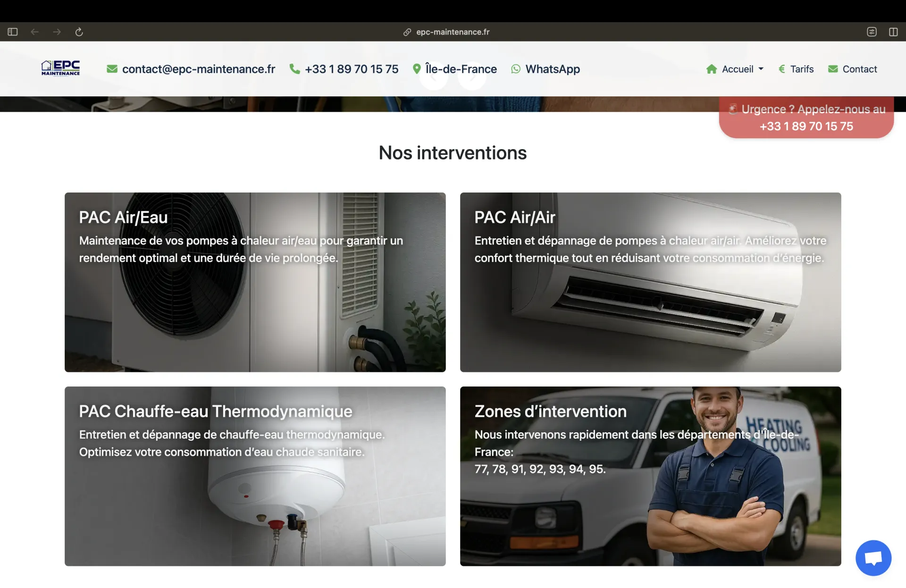Viewport: 906px width, 588px height.
Task: Click the green house icon beside Accueil
Action: pyautogui.click(x=712, y=69)
